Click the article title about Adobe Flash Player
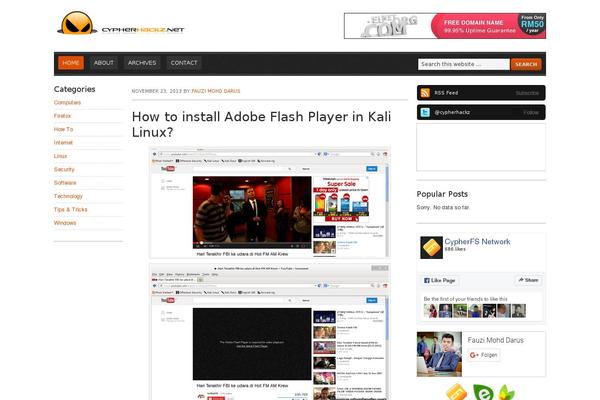600x400 pixels. click(261, 124)
